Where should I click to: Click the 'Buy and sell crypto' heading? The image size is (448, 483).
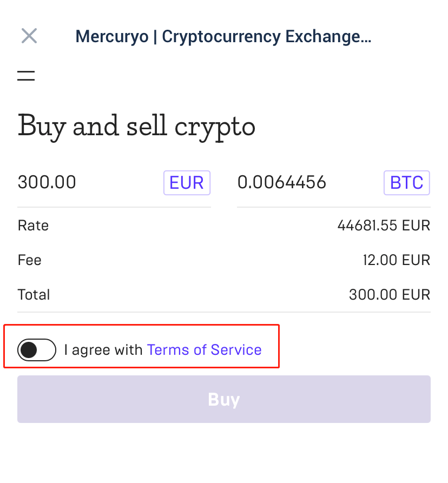coord(136,126)
